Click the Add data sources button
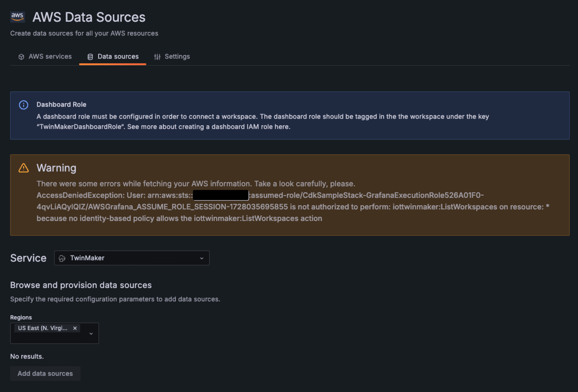 (x=45, y=374)
